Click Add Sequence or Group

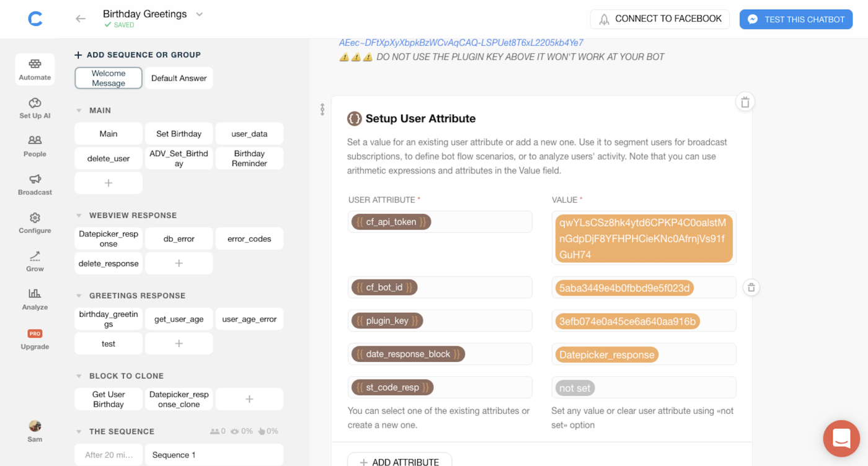pos(137,55)
